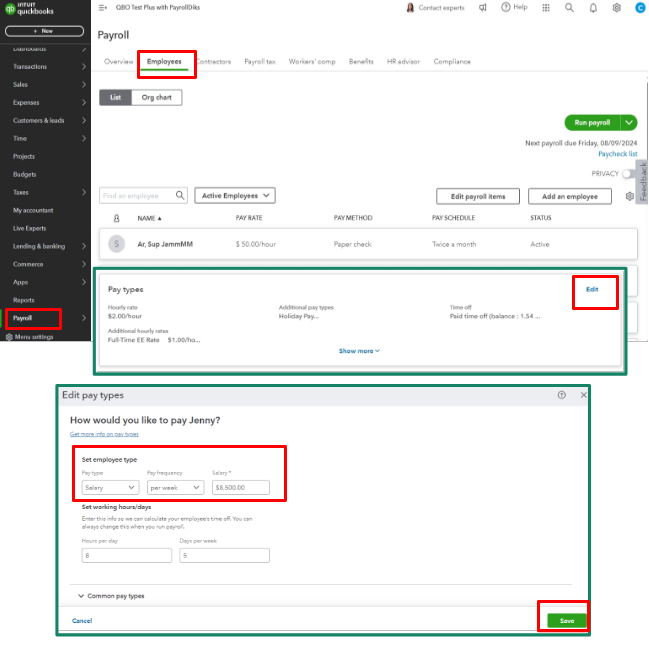
Task: Open the Payroll tax tab
Action: [260, 61]
